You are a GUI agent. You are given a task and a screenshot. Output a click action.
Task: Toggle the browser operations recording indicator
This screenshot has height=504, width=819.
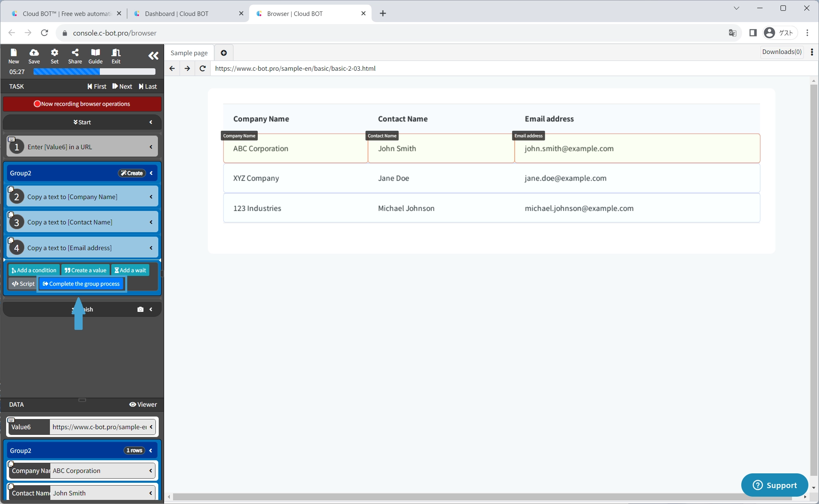point(82,104)
